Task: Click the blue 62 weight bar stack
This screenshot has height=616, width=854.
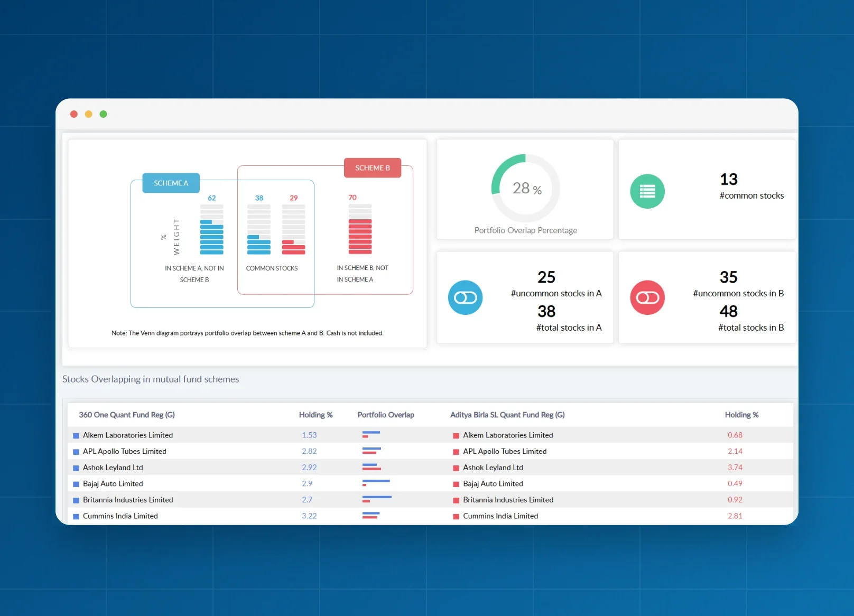Action: (x=212, y=229)
